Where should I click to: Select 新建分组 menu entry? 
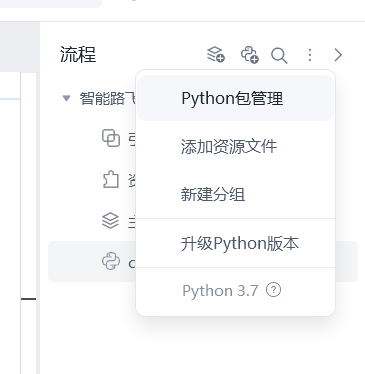point(236,194)
